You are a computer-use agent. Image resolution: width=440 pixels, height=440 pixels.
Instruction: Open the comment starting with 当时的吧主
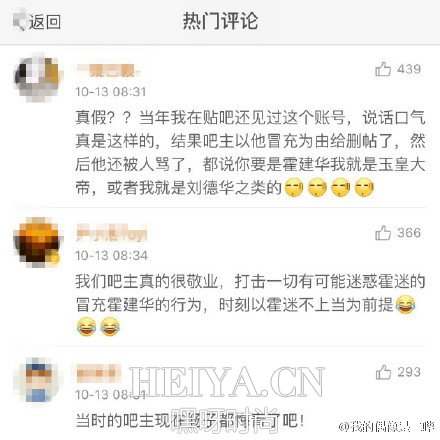tap(190, 420)
